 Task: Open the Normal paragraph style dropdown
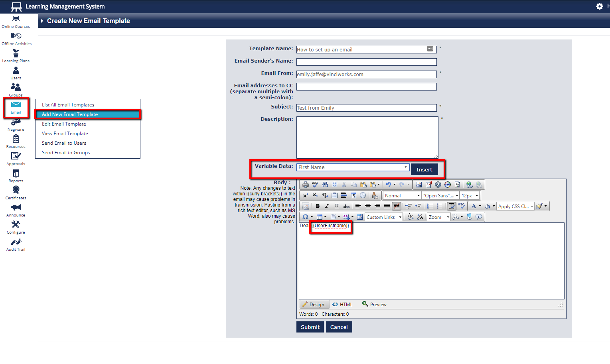[402, 195]
